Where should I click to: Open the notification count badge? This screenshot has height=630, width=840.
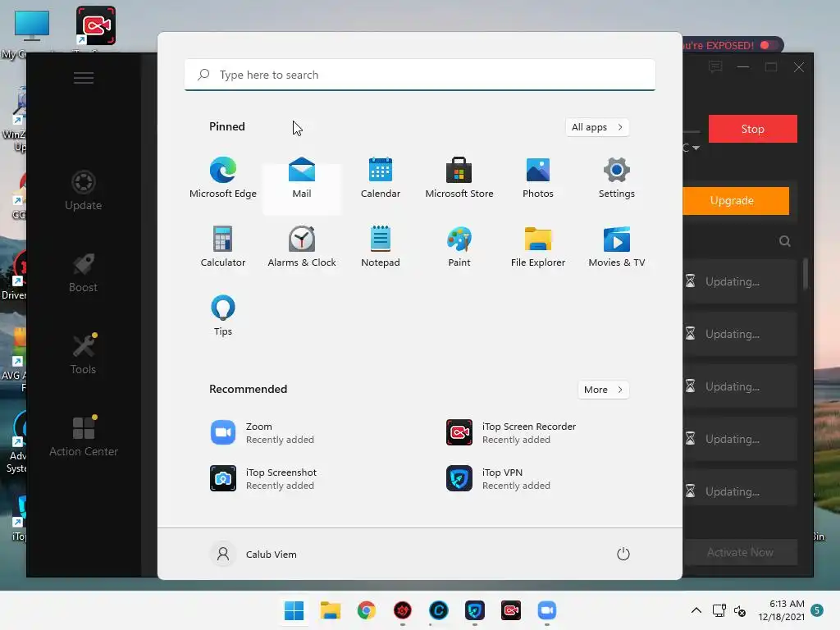[x=817, y=610]
